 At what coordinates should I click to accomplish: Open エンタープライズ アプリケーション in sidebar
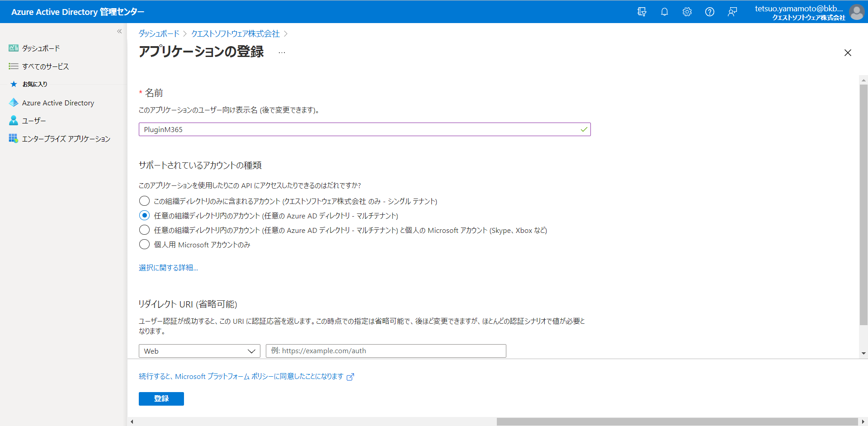pyautogui.click(x=66, y=139)
